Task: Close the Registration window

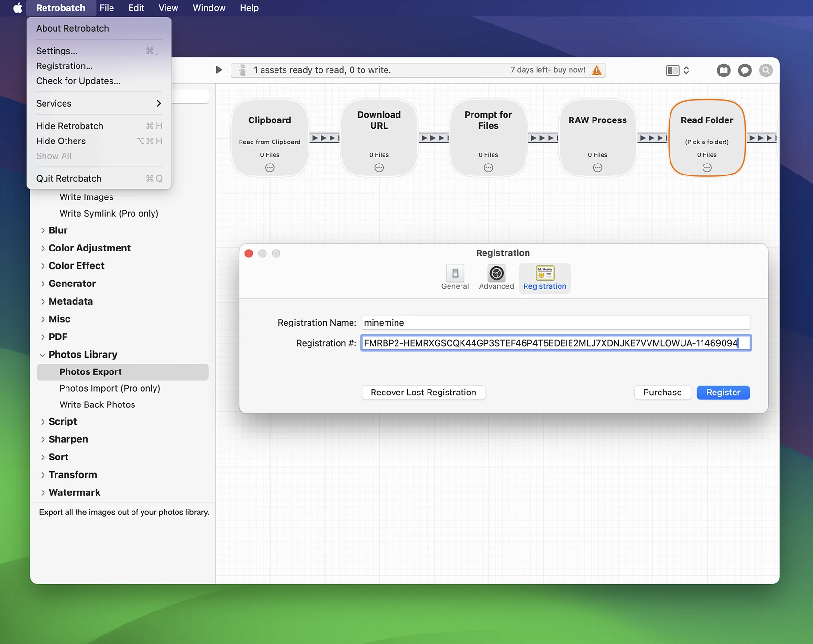Action: click(249, 253)
